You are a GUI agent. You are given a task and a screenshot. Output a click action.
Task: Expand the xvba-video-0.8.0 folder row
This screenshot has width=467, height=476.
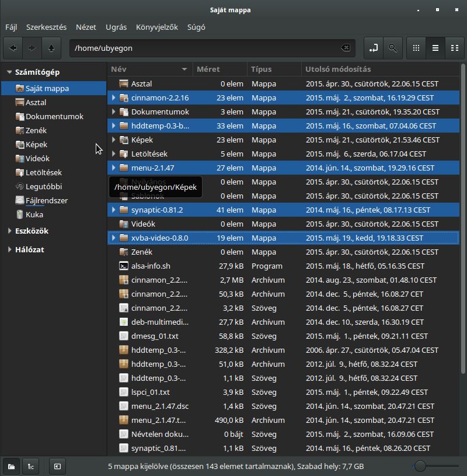[x=113, y=238]
